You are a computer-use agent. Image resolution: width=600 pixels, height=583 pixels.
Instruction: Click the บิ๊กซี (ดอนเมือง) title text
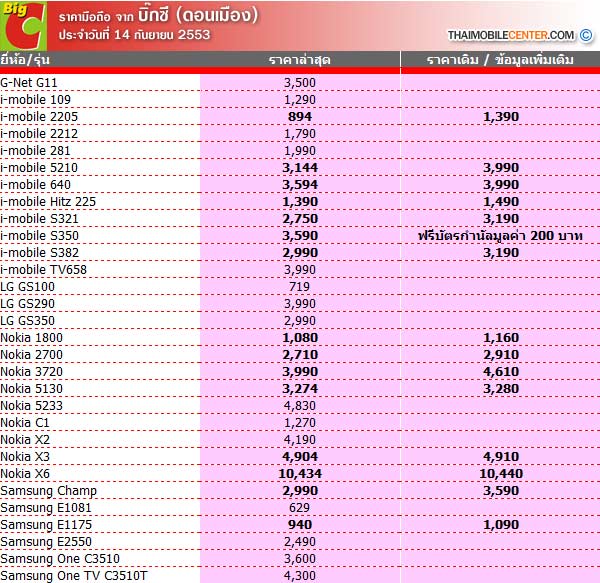coord(198,15)
